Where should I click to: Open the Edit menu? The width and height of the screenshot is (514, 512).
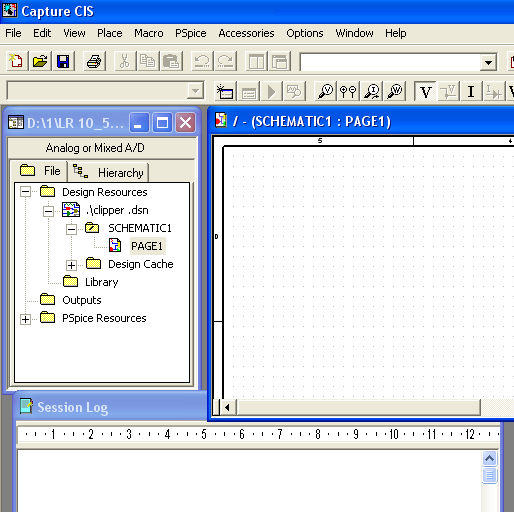tap(42, 33)
